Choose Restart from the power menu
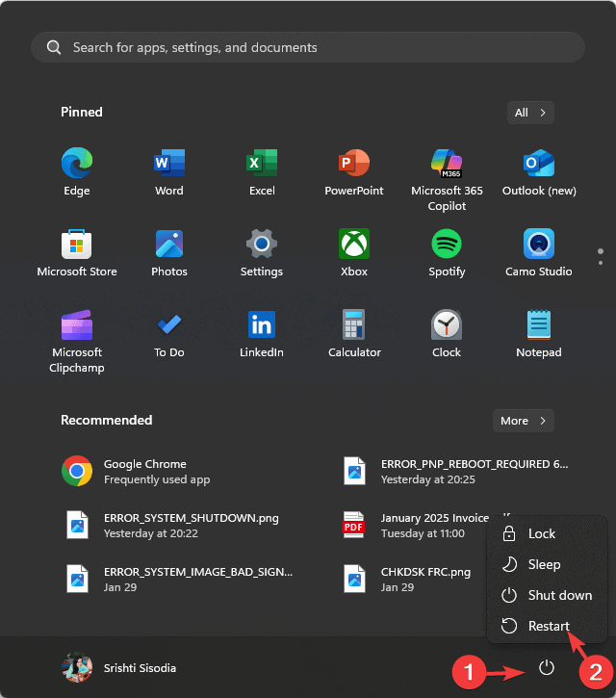Screen dimensions: 616x698 [547, 626]
